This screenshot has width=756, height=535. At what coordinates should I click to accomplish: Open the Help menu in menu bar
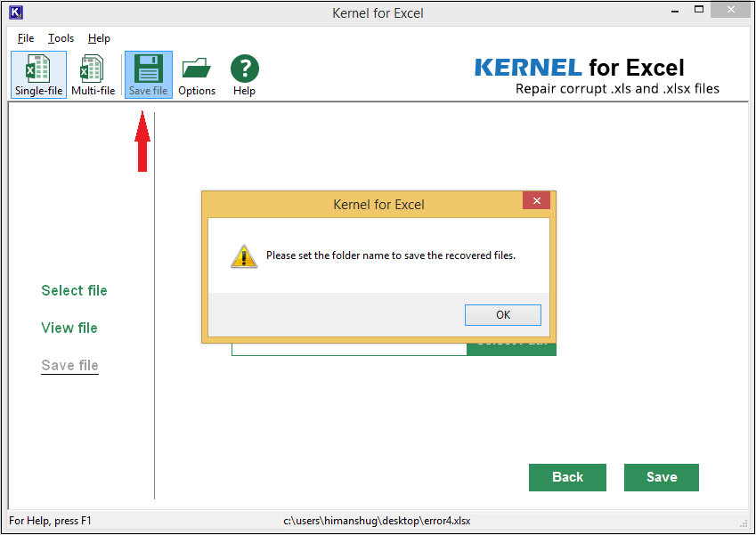pyautogui.click(x=99, y=38)
